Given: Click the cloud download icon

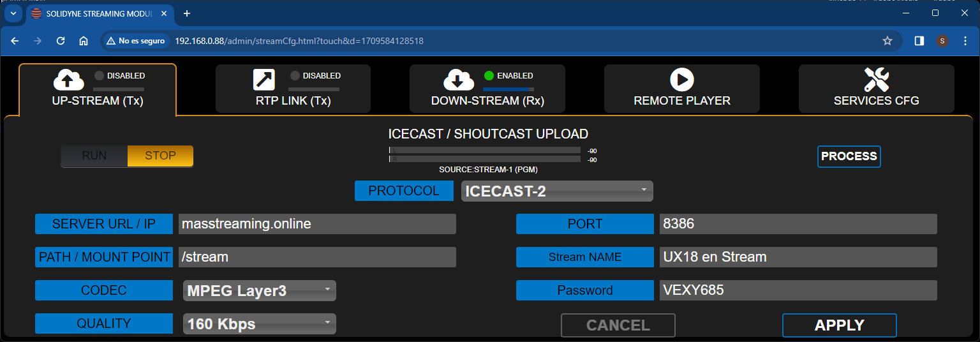Looking at the screenshot, I should pos(457,80).
